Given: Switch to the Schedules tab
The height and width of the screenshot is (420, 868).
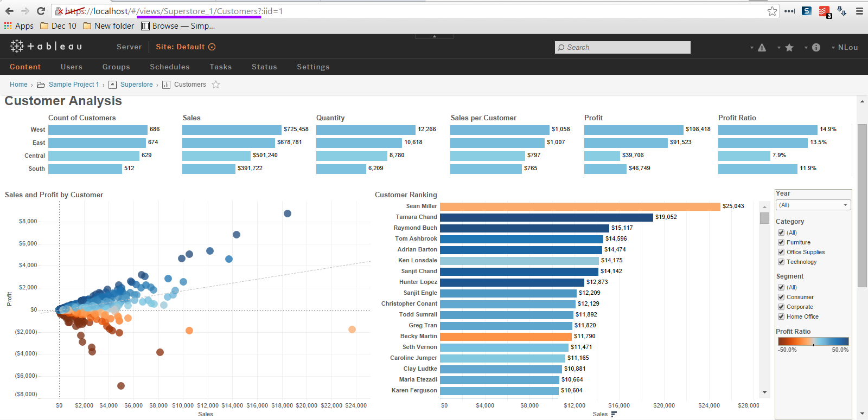Looking at the screenshot, I should click(170, 67).
